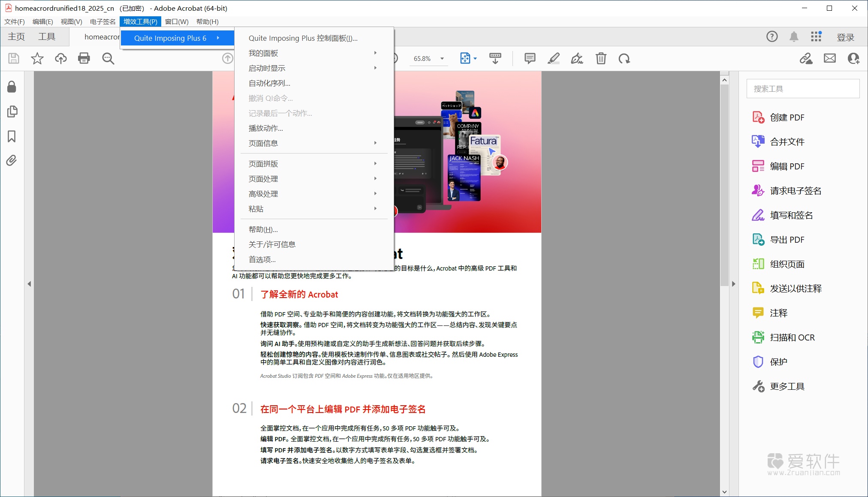This screenshot has width=868, height=497.
Task: Click the 登录 button
Action: coord(846,36)
